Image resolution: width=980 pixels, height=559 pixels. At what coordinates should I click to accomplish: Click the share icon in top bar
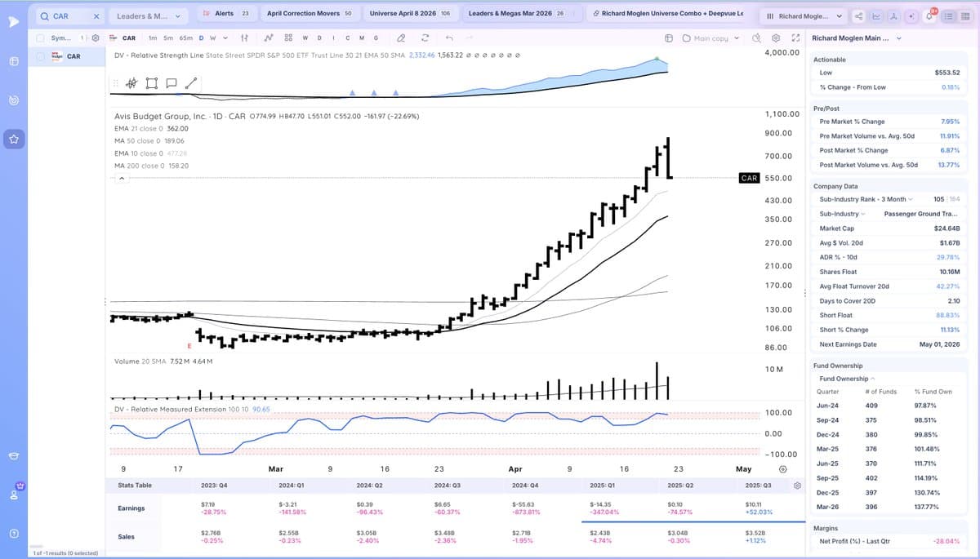858,16
